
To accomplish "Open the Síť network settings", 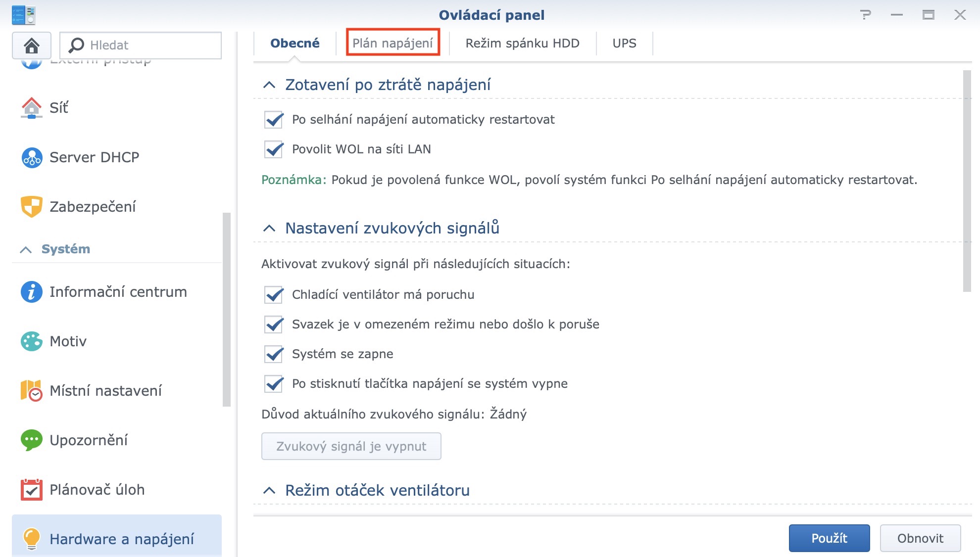I will point(58,108).
